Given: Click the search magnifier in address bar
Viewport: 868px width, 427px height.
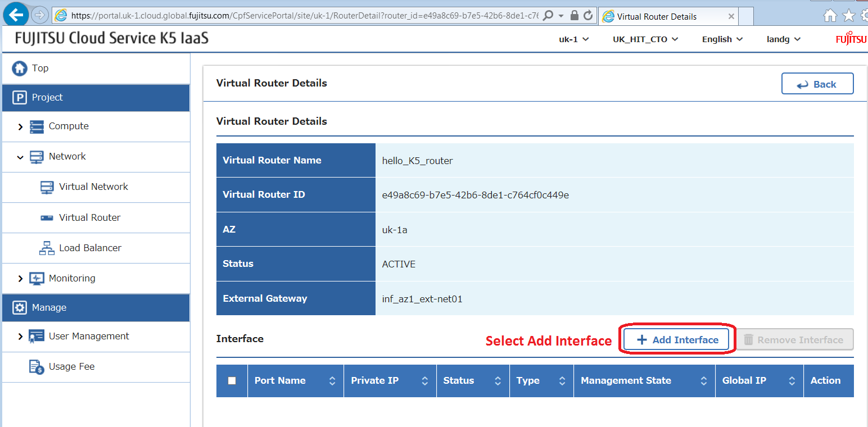Looking at the screenshot, I should 548,16.
